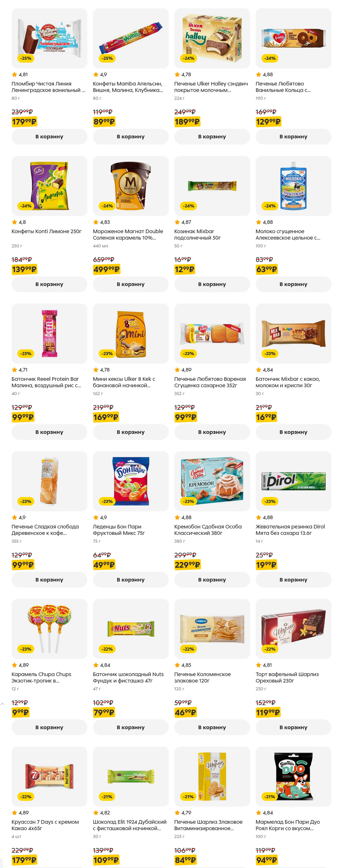Open Ulker 8 Kek mini thumbnail

[130, 333]
